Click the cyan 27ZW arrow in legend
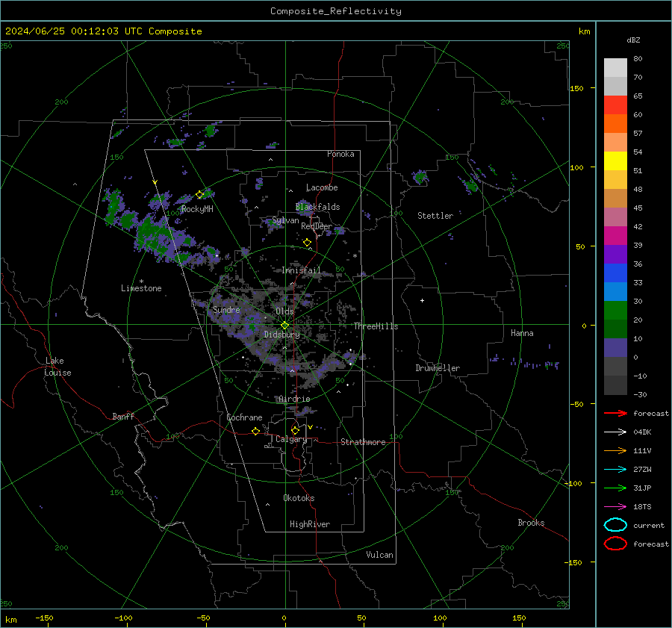 pos(615,470)
